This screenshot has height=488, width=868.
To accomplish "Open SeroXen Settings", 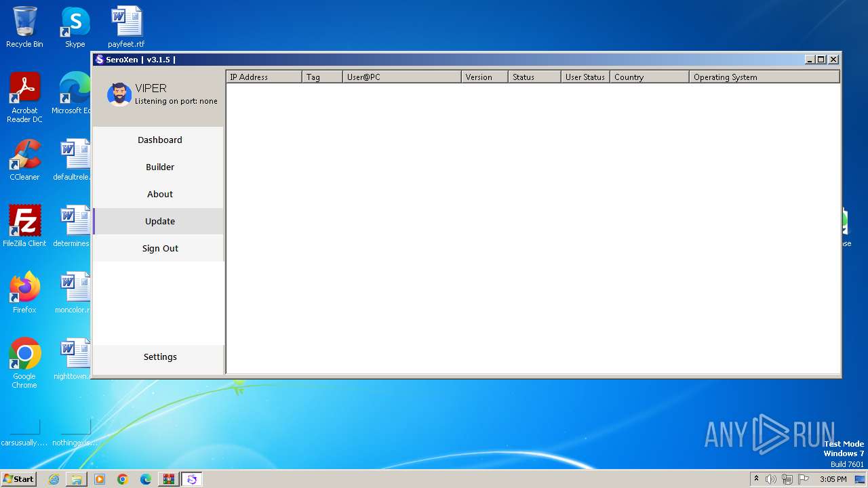I will 159,357.
